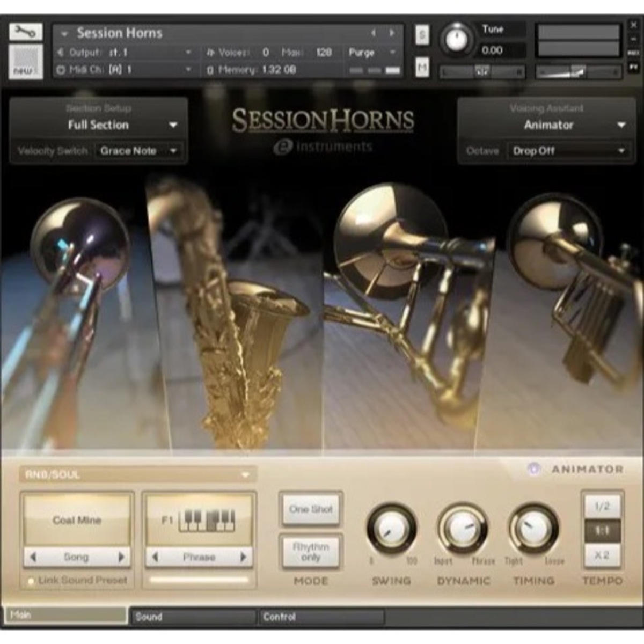The width and height of the screenshot is (644, 644).
Task: Select previous Phrase arrow
Action: 155,557
